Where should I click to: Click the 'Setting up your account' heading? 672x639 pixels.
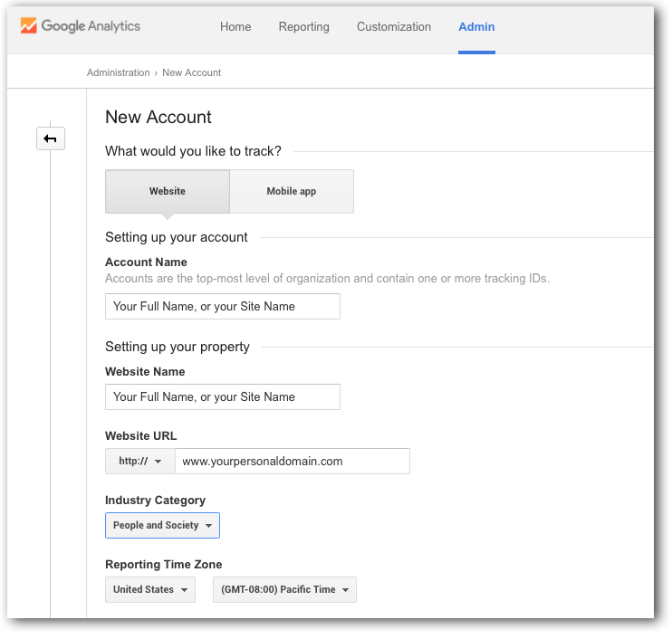(177, 237)
